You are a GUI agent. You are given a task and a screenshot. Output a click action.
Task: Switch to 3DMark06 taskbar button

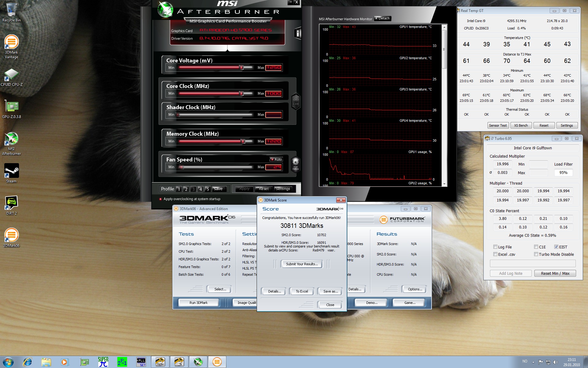(x=217, y=362)
